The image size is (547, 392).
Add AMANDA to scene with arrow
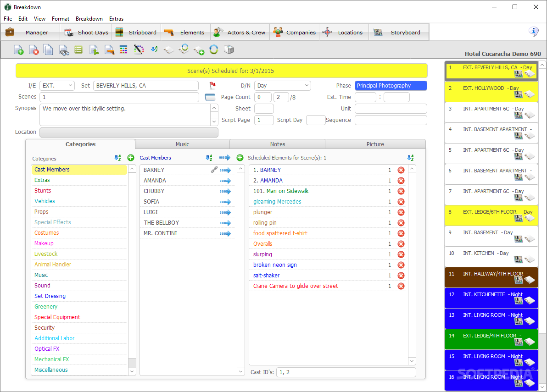click(x=225, y=181)
